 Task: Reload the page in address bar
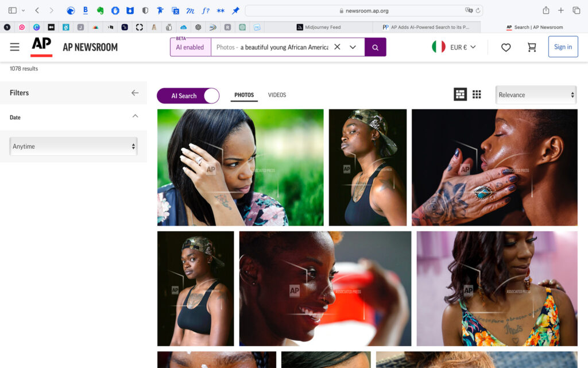coord(478,10)
